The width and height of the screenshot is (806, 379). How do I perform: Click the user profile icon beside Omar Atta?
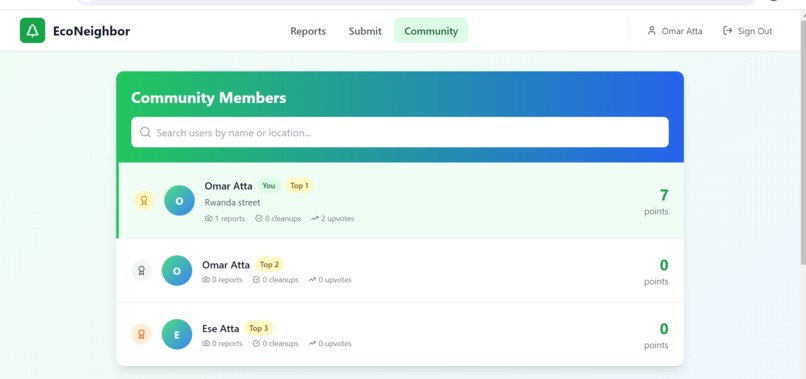tap(652, 31)
